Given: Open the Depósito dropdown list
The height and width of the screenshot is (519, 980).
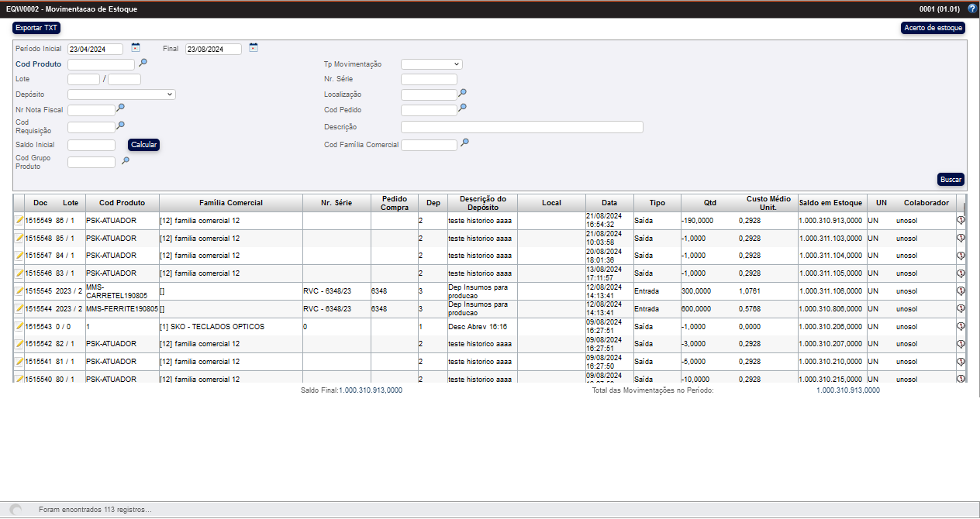Looking at the screenshot, I should tap(121, 95).
